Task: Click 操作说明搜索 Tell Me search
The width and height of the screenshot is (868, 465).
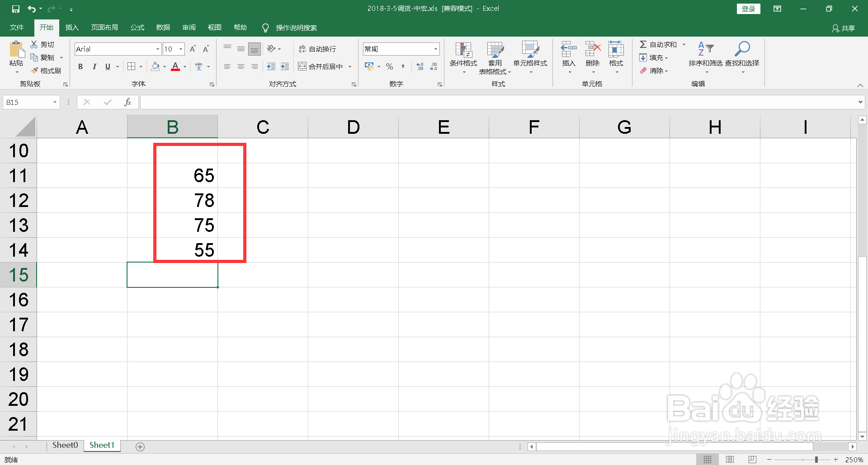Action: point(290,28)
